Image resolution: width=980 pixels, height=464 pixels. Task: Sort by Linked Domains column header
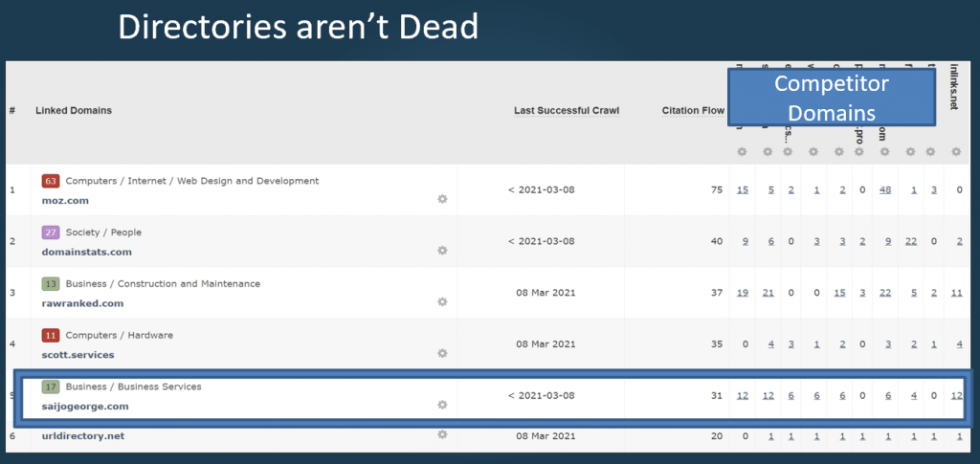pos(74,111)
